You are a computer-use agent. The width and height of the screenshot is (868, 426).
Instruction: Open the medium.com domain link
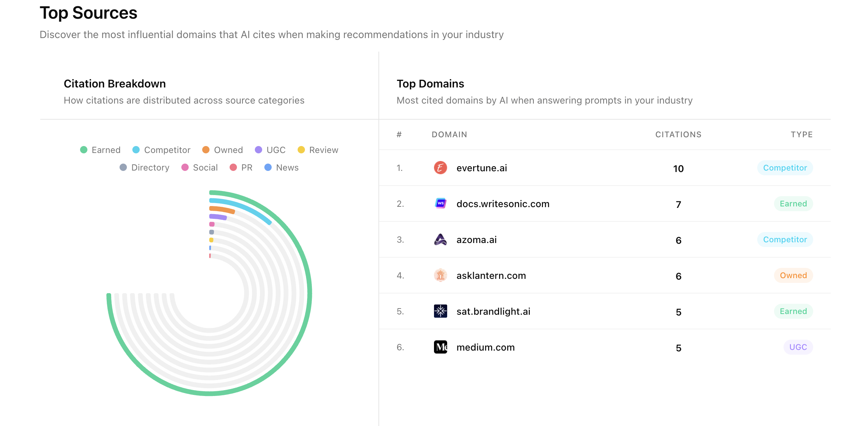(485, 347)
